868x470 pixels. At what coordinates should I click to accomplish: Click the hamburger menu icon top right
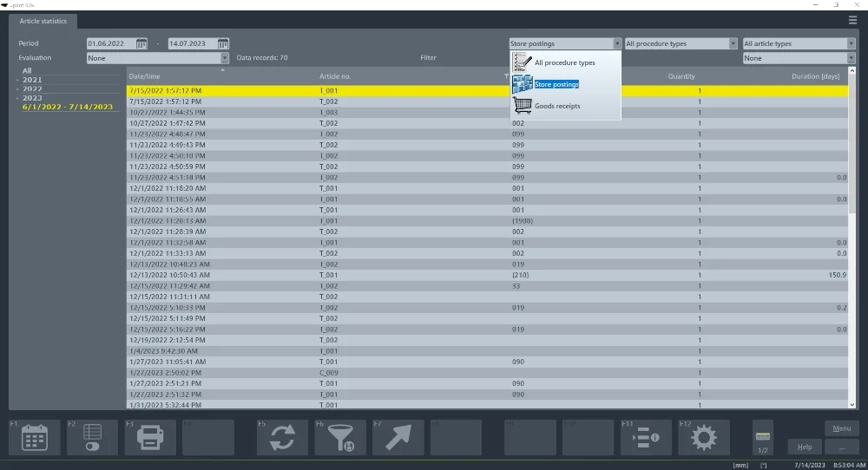852,20
